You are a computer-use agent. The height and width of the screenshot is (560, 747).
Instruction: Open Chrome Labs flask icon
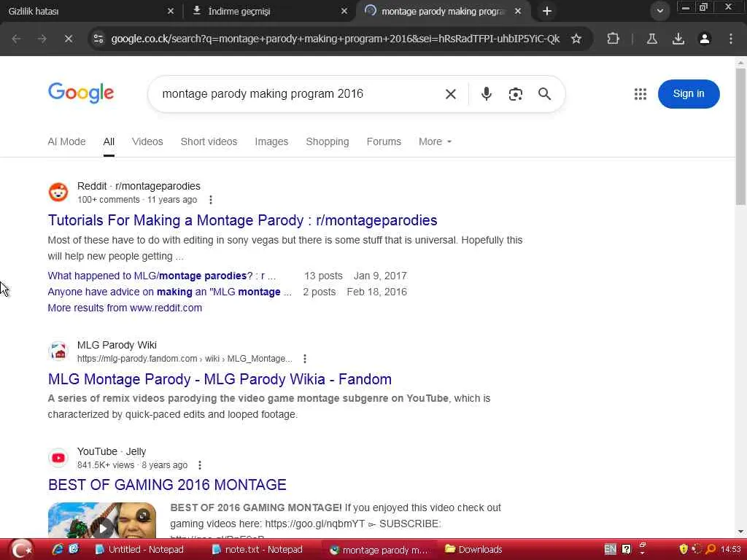651,39
